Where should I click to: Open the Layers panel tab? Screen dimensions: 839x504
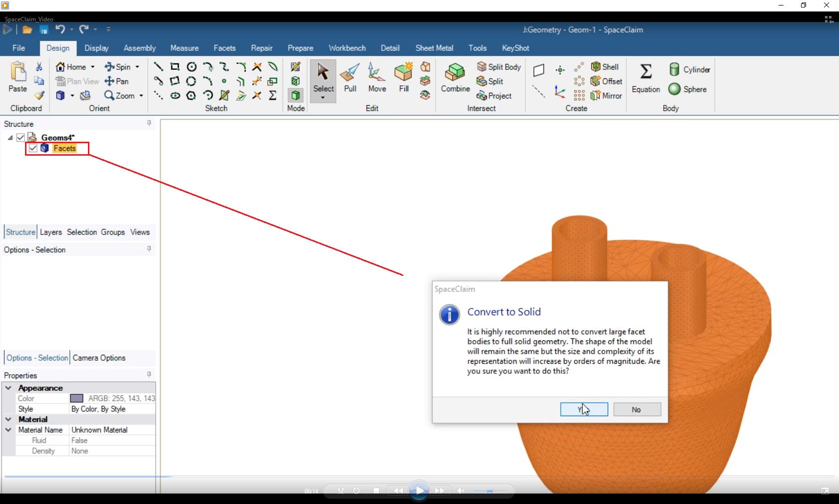coord(50,232)
